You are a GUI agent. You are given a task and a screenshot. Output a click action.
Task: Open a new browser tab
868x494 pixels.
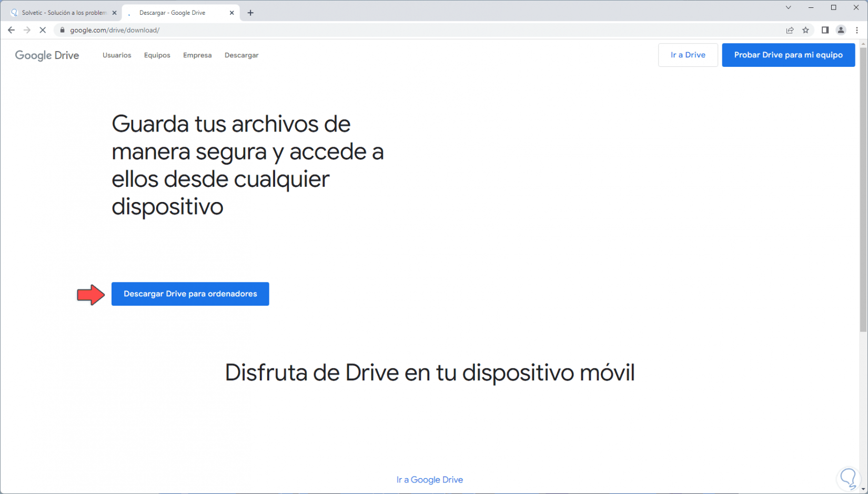(x=250, y=13)
